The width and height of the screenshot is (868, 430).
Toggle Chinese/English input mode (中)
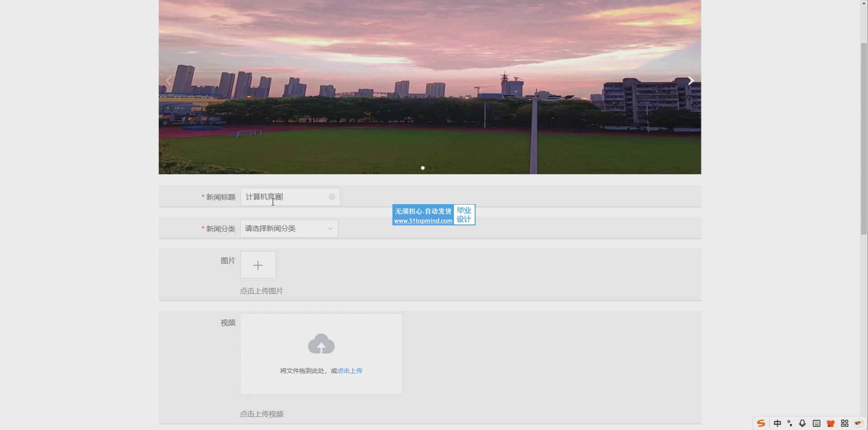(x=778, y=423)
